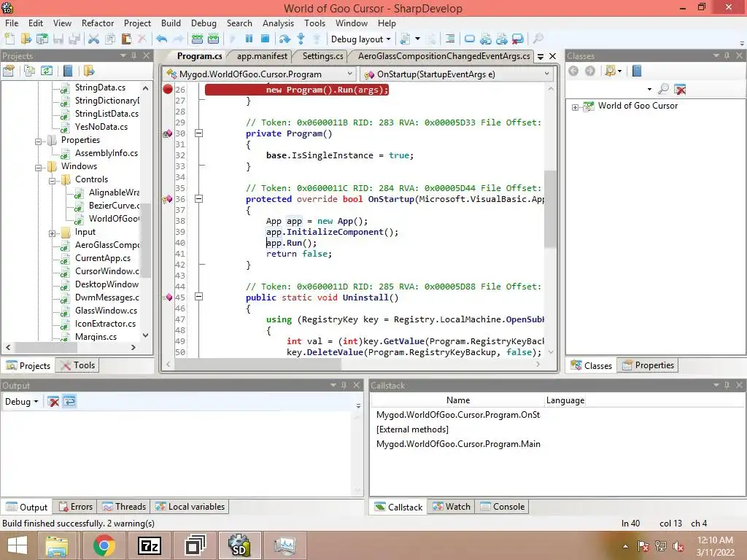Click the Projects panel properties icon
Image resolution: width=747 pixels, height=560 pixels.
click(x=9, y=71)
